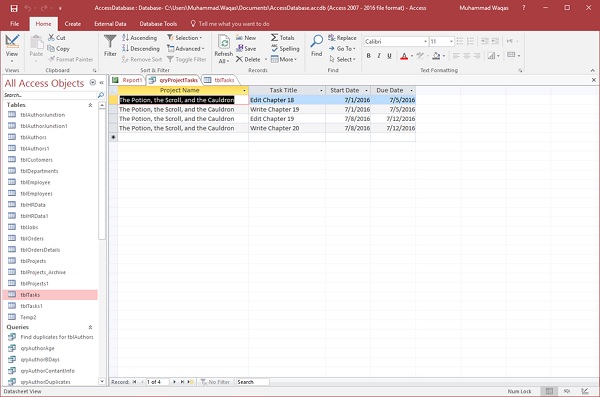Open the Project Name column dropdown
The height and width of the screenshot is (397, 600).
(244, 90)
